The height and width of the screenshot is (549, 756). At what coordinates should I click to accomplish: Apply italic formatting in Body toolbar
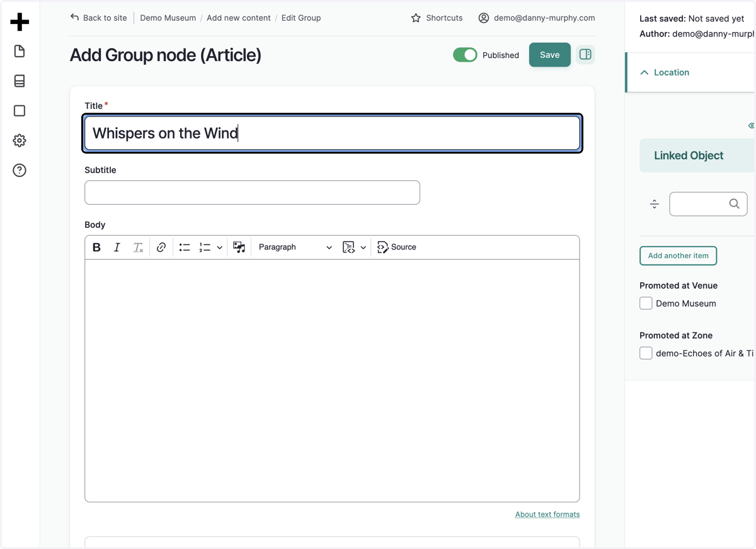tap(117, 247)
